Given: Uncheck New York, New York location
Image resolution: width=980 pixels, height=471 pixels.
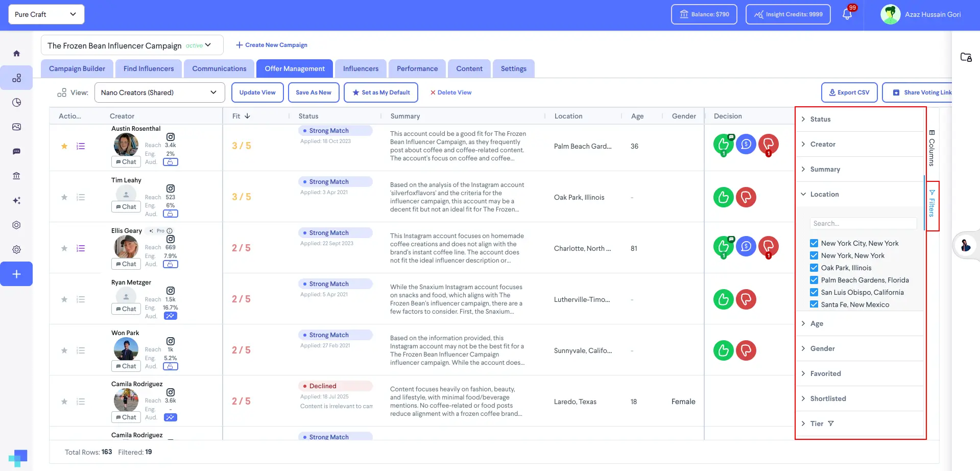Looking at the screenshot, I should (x=814, y=255).
